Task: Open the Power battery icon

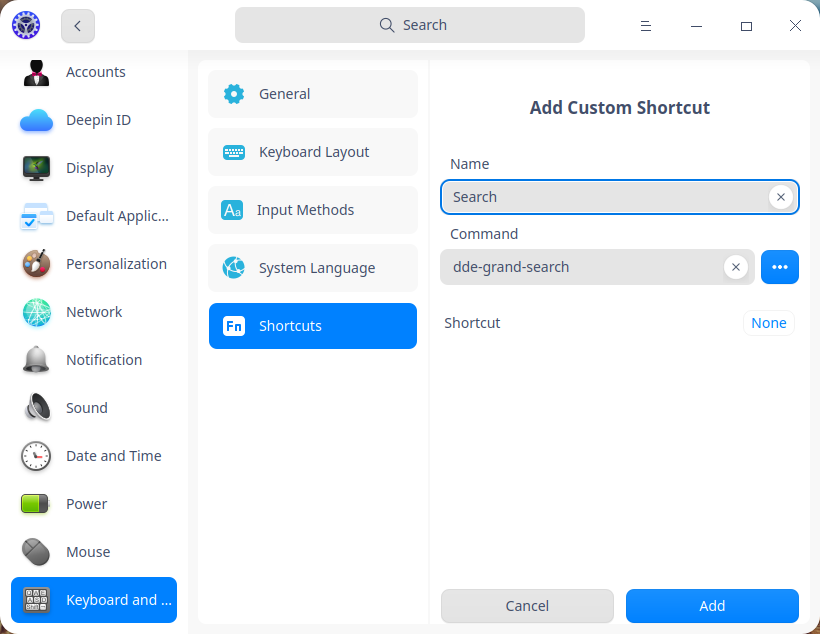Action: click(37, 504)
